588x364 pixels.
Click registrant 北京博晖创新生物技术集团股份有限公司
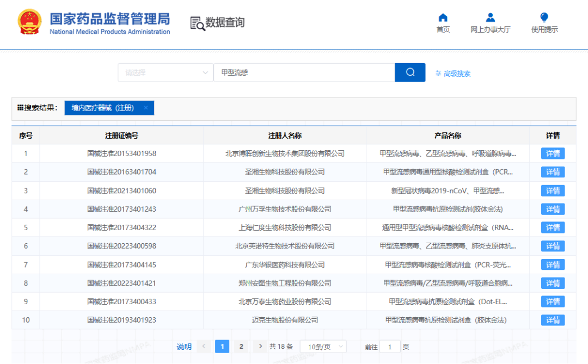click(285, 153)
